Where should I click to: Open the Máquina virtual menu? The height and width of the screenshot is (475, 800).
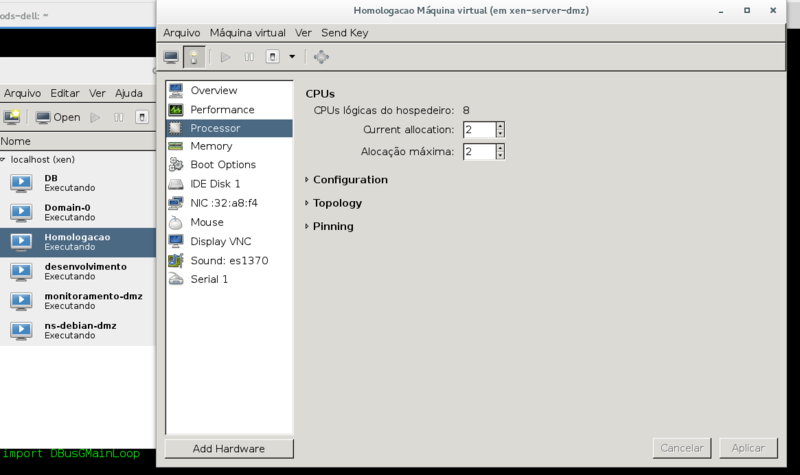(247, 33)
